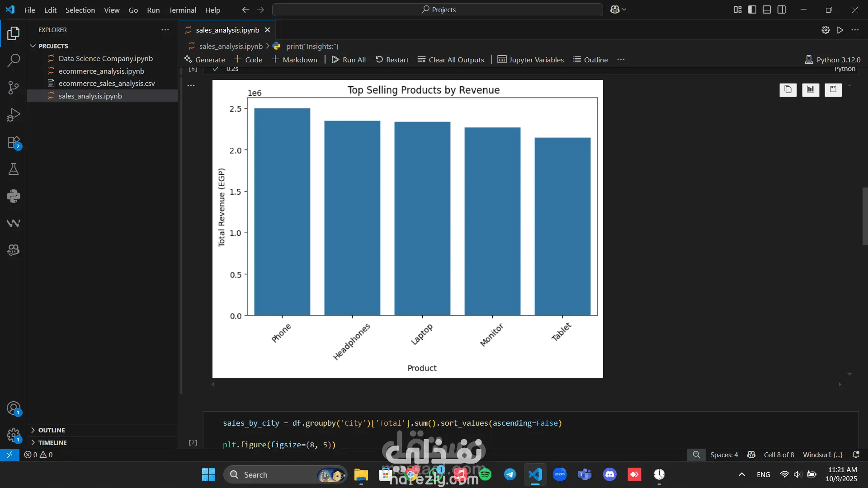This screenshot has height=488, width=868.
Task: Open the Terminal menu
Action: click(182, 10)
